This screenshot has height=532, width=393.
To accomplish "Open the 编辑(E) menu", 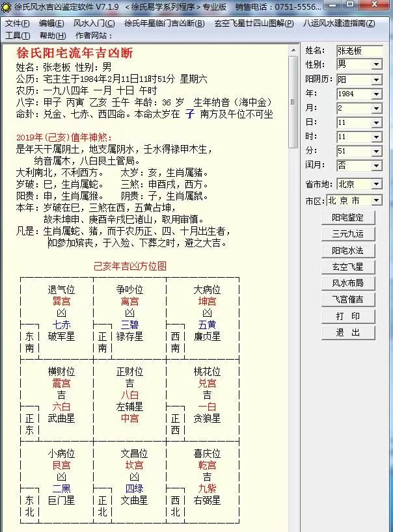I will pos(51,23).
